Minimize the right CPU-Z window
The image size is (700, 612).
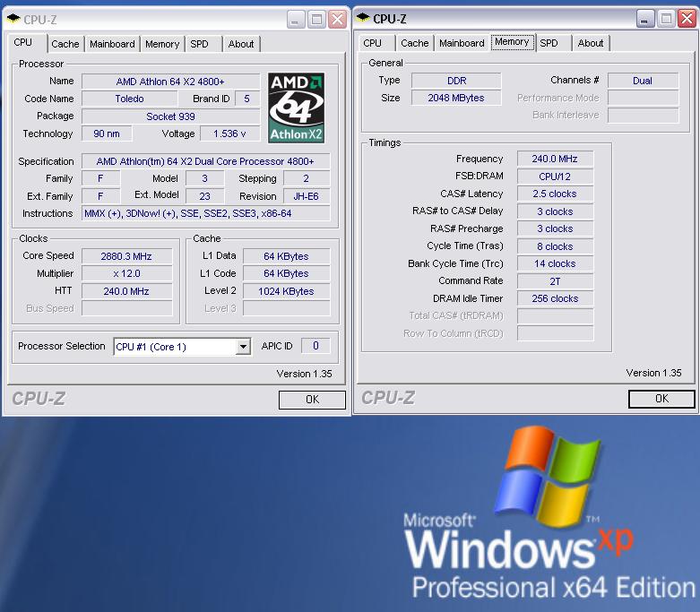(645, 19)
